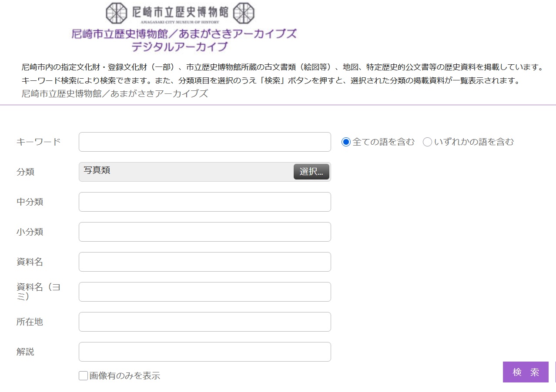Screen dimensions: 556x392
Task: Focus the キーワード input field
Action: coord(204,142)
